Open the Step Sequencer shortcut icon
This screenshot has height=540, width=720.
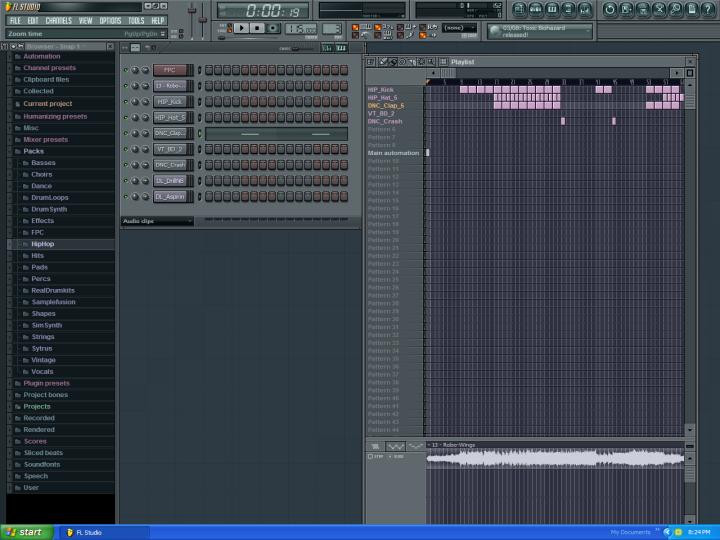536,9
